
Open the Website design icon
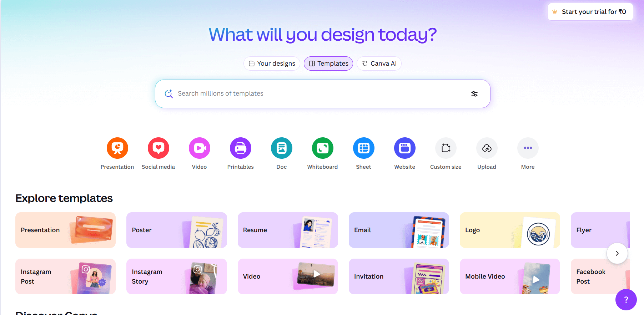(404, 148)
